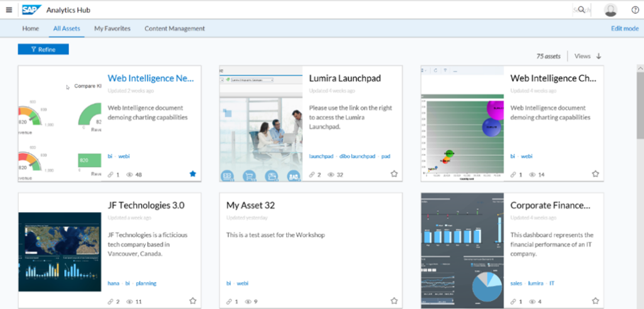Favorite the My Asset 32 card
The width and height of the screenshot is (644, 309).
click(x=394, y=301)
